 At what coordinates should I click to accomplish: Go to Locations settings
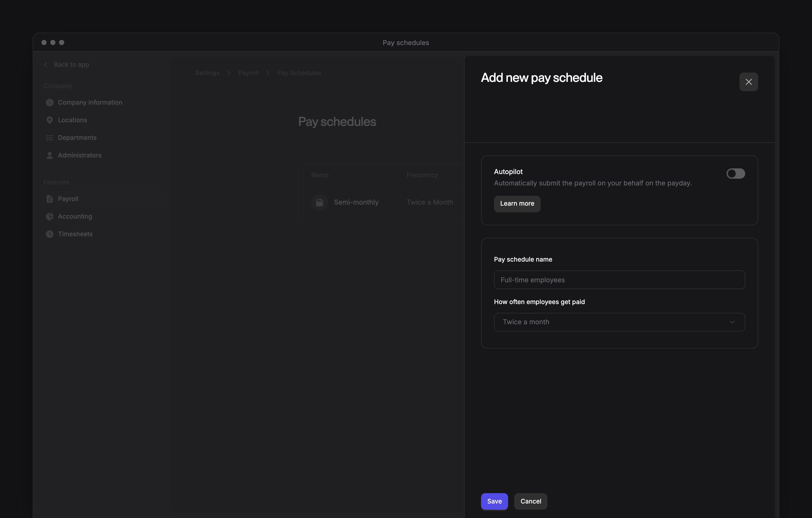pos(72,120)
